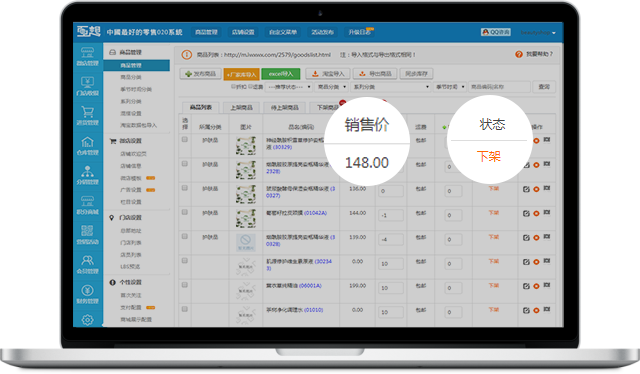This screenshot has width=640, height=374.
Task: Select the 商品列表 tab
Action: pyautogui.click(x=201, y=107)
